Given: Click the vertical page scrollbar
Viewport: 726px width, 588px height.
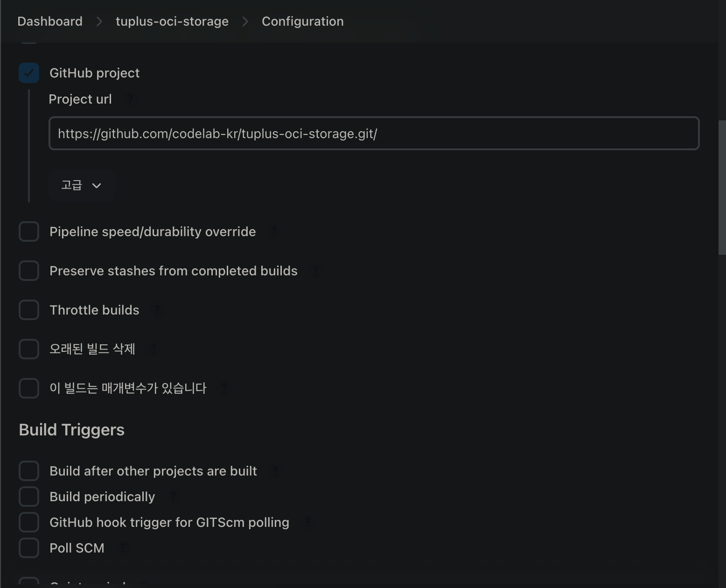Looking at the screenshot, I should [x=722, y=187].
